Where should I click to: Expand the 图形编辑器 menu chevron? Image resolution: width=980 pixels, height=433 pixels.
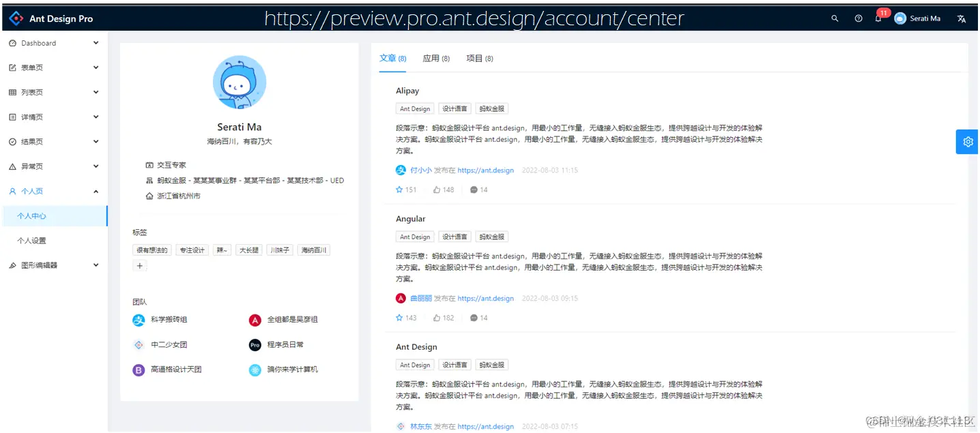tap(96, 265)
